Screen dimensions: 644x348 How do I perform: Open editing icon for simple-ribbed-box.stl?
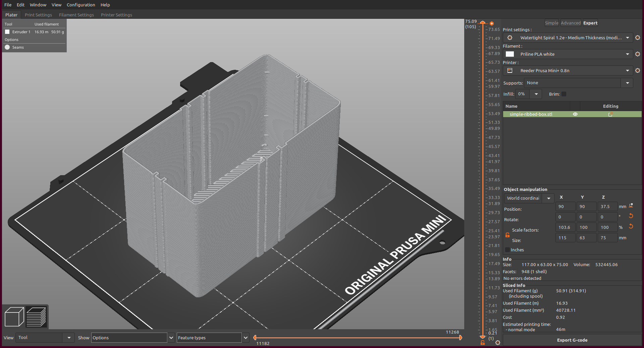(x=610, y=114)
